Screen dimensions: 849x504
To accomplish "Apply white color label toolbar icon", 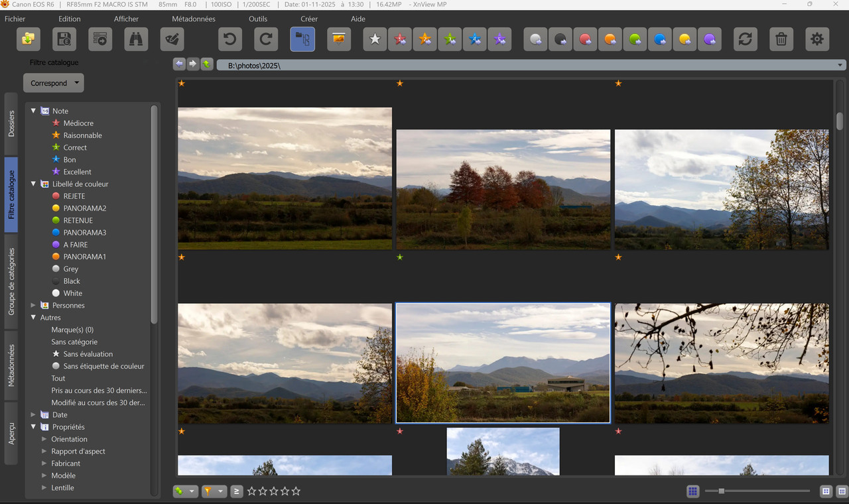I will pyautogui.click(x=535, y=39).
